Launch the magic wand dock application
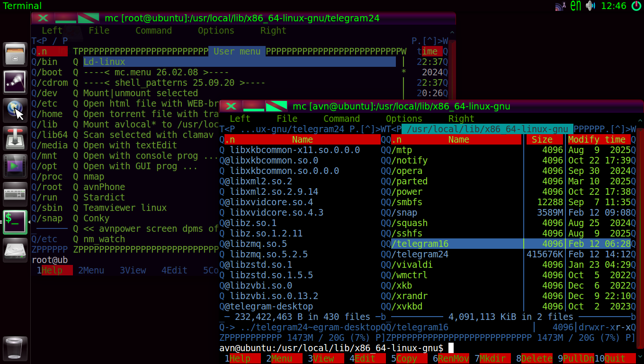644x364 pixels. click(15, 82)
